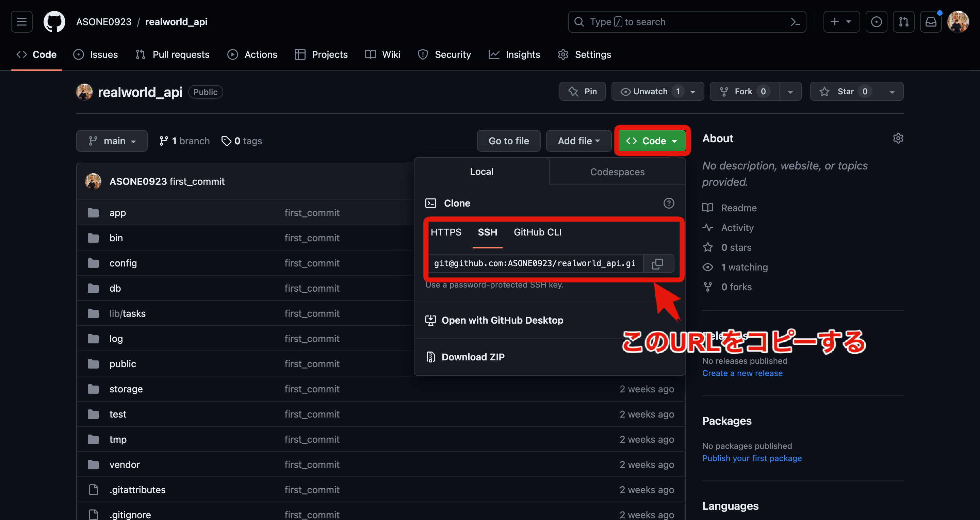The width and height of the screenshot is (980, 520).
Task: Copy the SSH clone URL to clipboard
Action: (x=657, y=264)
